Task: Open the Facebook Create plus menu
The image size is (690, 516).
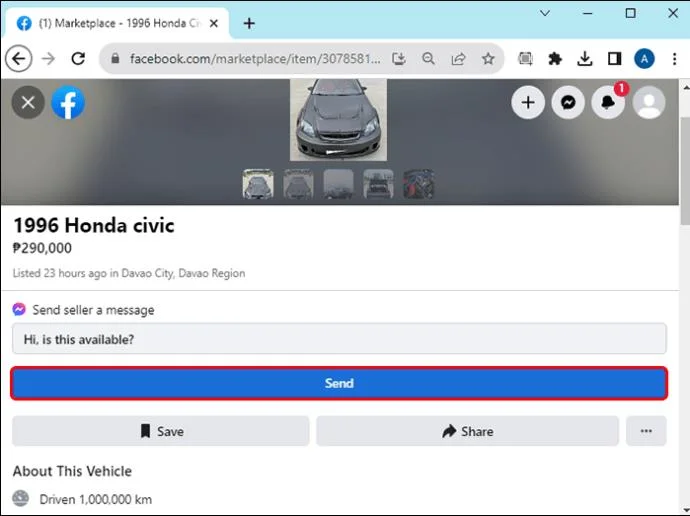Action: [x=528, y=102]
